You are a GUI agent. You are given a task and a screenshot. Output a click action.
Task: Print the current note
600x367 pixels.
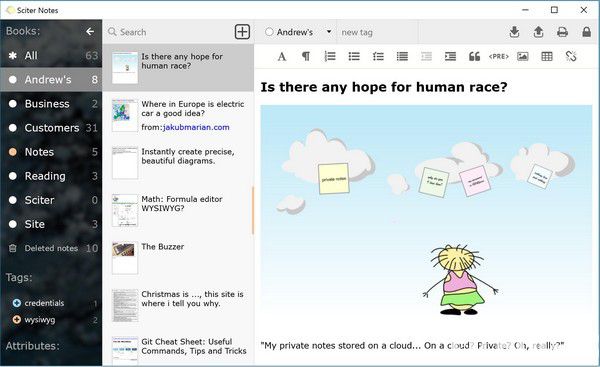coord(562,32)
